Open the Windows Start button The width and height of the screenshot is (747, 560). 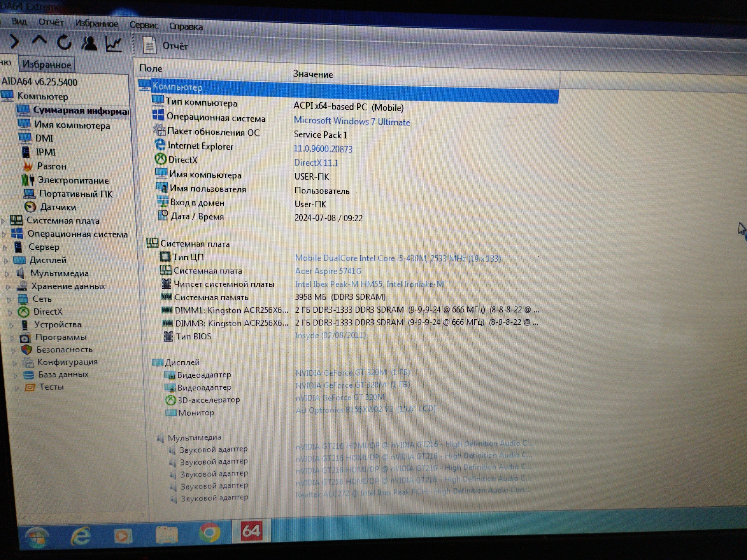tap(37, 537)
